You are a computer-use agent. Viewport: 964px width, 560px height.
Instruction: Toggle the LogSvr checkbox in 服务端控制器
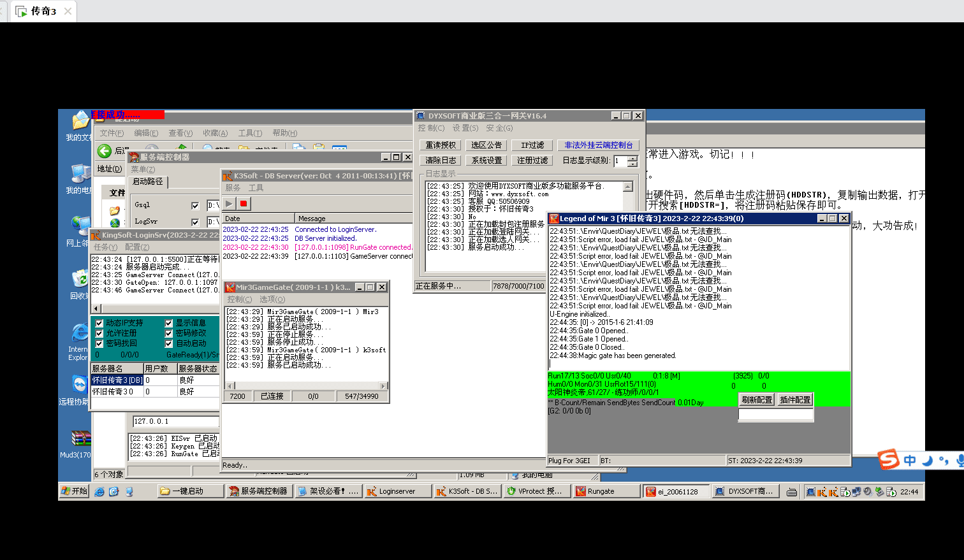195,222
